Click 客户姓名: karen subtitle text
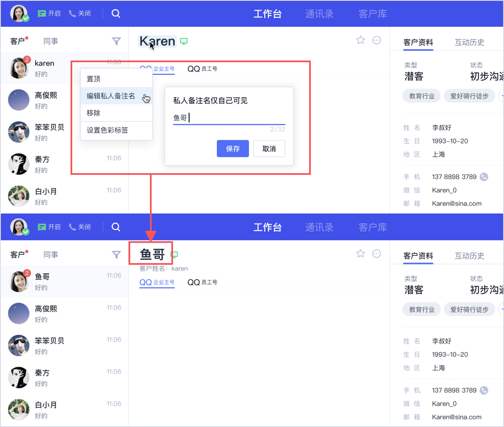Screen dimensions: 504x427 click(164, 269)
